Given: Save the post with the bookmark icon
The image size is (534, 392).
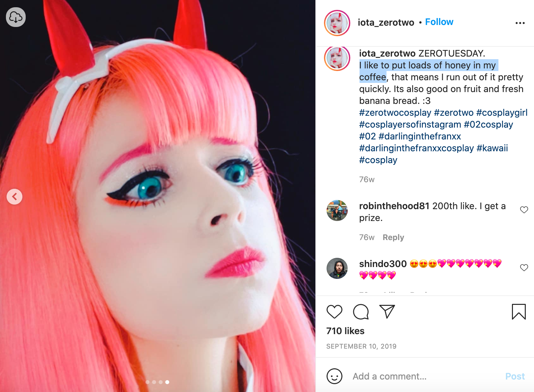Looking at the screenshot, I should click(x=519, y=312).
